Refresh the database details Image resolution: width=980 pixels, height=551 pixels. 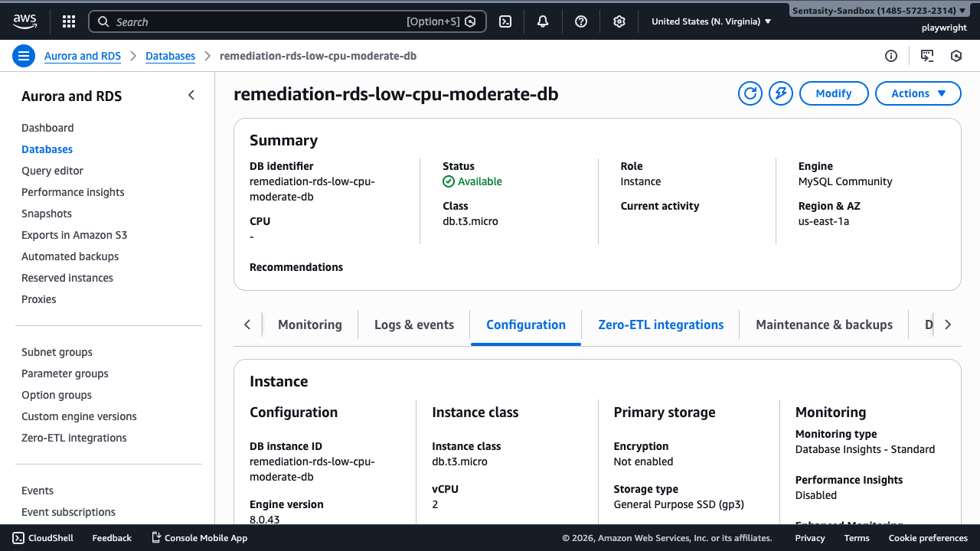click(750, 93)
